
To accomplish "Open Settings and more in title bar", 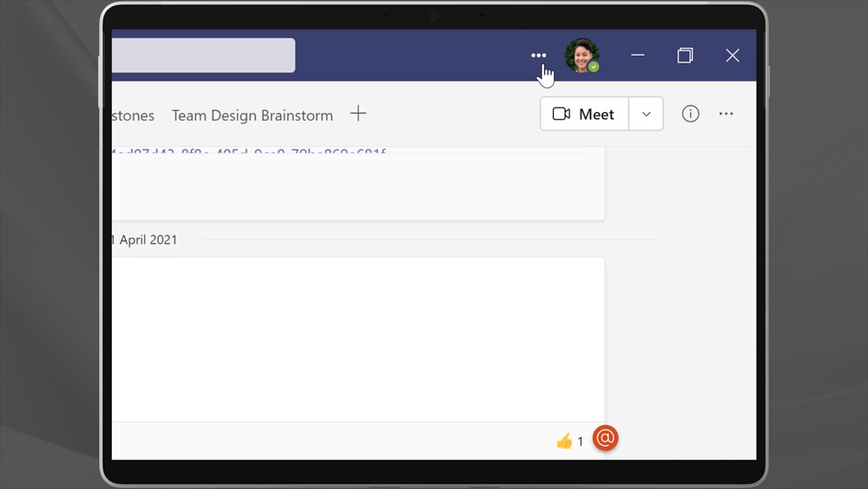I will click(x=538, y=56).
